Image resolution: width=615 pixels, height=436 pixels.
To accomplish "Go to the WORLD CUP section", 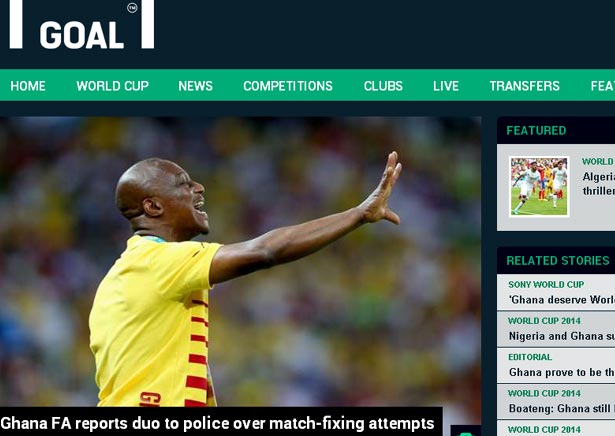I will (x=113, y=86).
